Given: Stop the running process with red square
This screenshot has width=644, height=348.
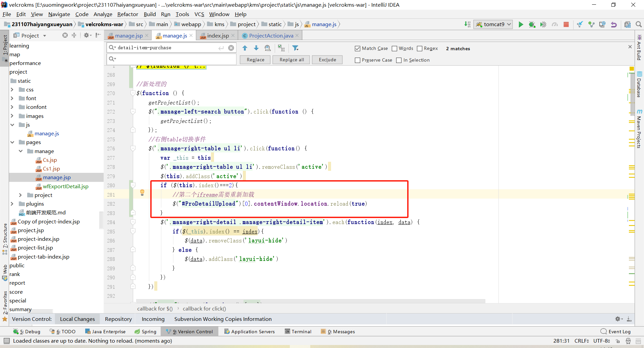Looking at the screenshot, I should [x=566, y=24].
